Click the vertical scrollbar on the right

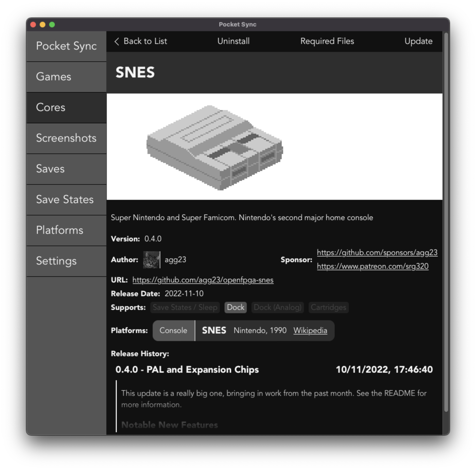tap(446, 222)
